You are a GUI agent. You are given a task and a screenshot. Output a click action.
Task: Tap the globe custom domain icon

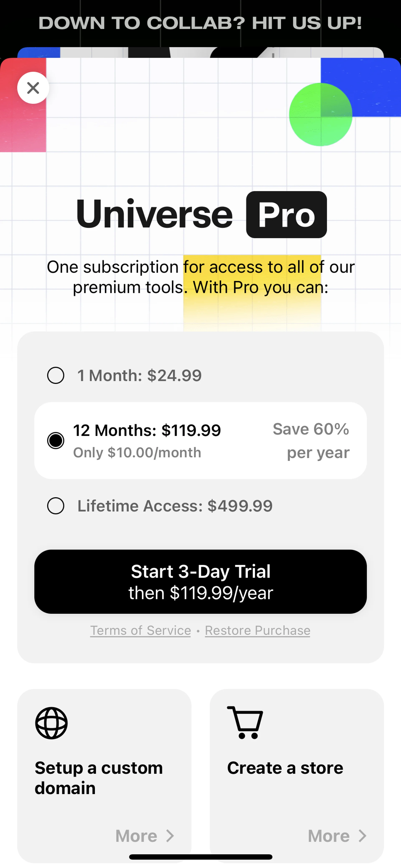52,723
